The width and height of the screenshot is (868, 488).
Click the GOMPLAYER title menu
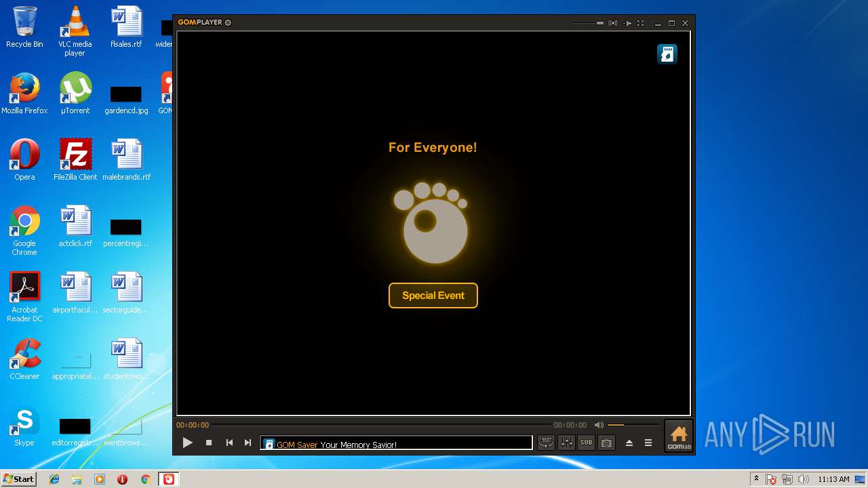coord(200,22)
